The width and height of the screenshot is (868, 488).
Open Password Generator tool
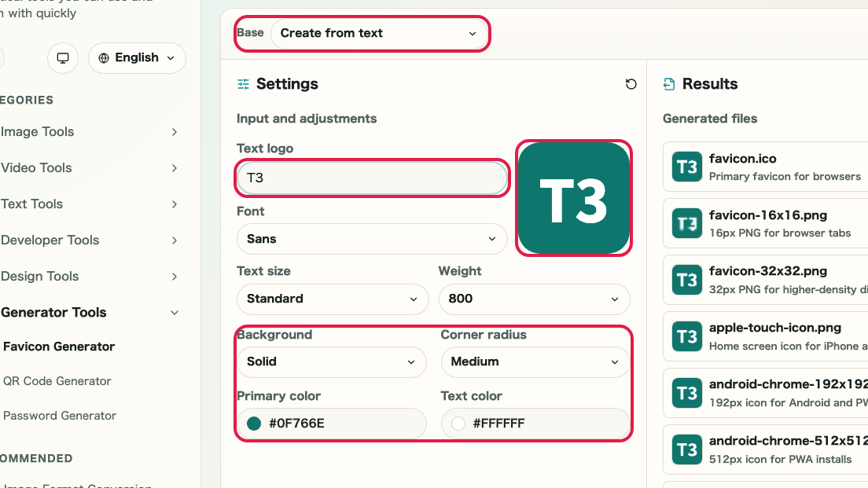tap(60, 416)
